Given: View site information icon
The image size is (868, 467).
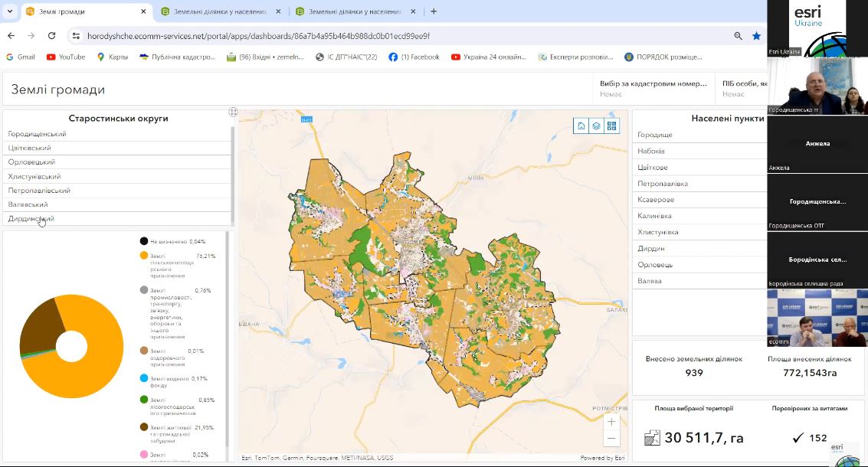Looking at the screenshot, I should point(76,36).
